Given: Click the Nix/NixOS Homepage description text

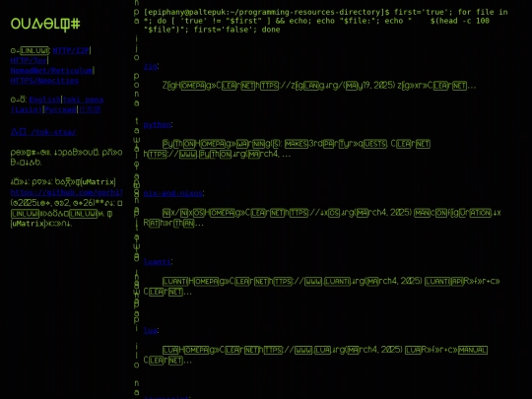Looking at the screenshot, I should (322, 218).
